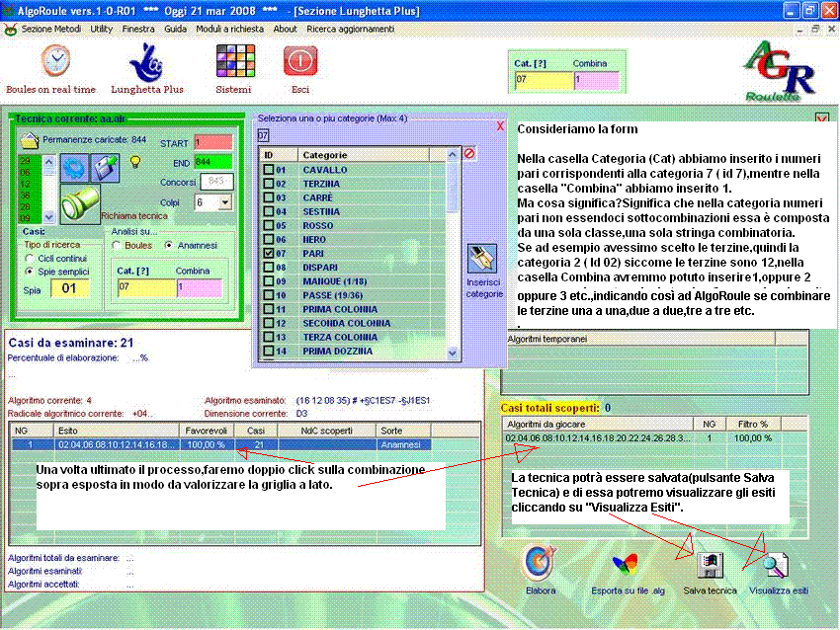Click the red no-entry clear selection icon

[x=469, y=154]
